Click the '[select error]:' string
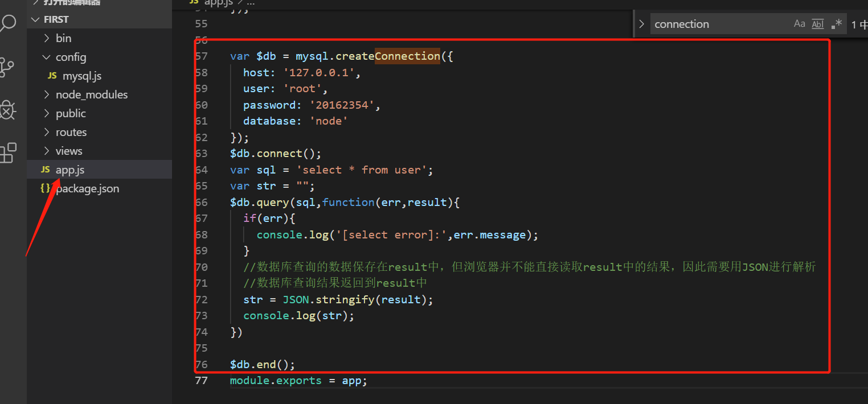Screen dimensions: 868x404 391,235
